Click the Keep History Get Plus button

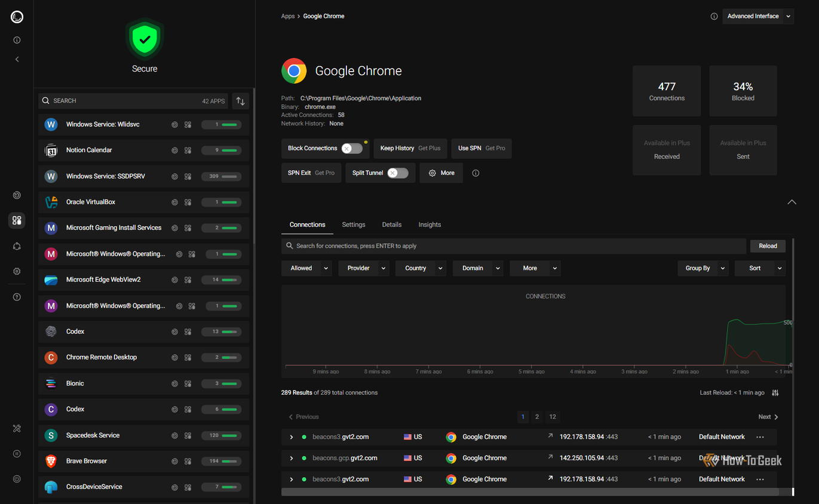click(410, 148)
